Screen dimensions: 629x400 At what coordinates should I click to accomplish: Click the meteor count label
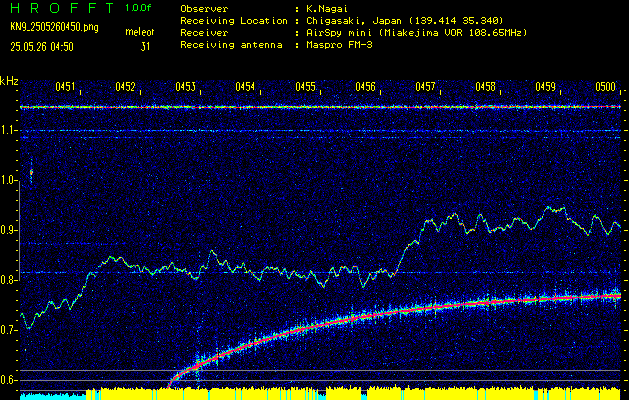pos(140,32)
